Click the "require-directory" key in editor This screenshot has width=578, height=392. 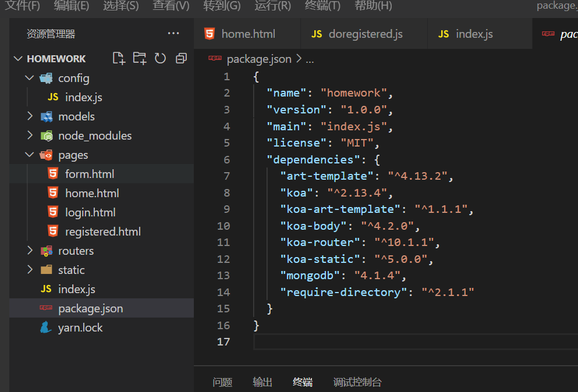tap(343, 292)
